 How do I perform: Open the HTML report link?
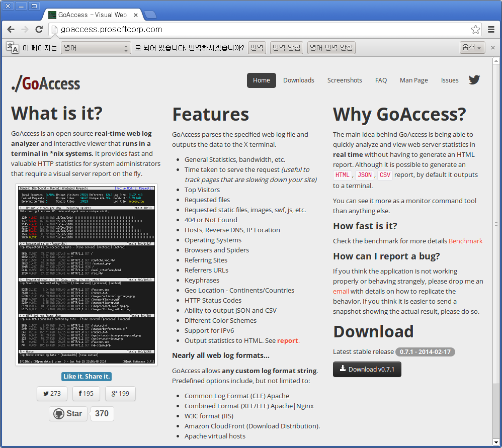288,340
